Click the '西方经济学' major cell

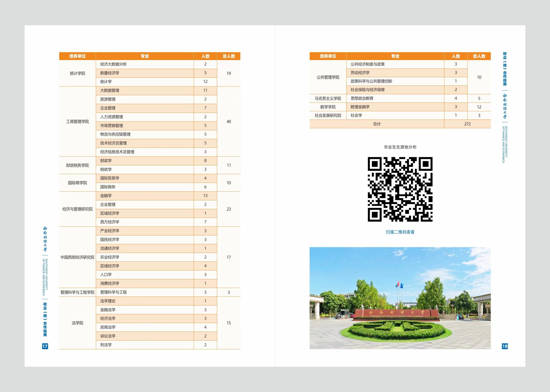[145, 222]
